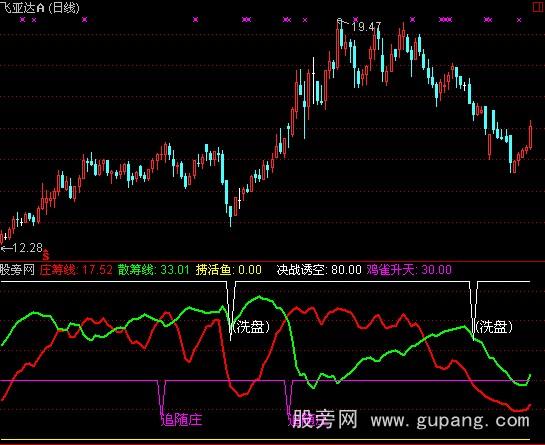Click the 散筹线: 33.01 indicator value
The image size is (545, 445).
pos(154,269)
